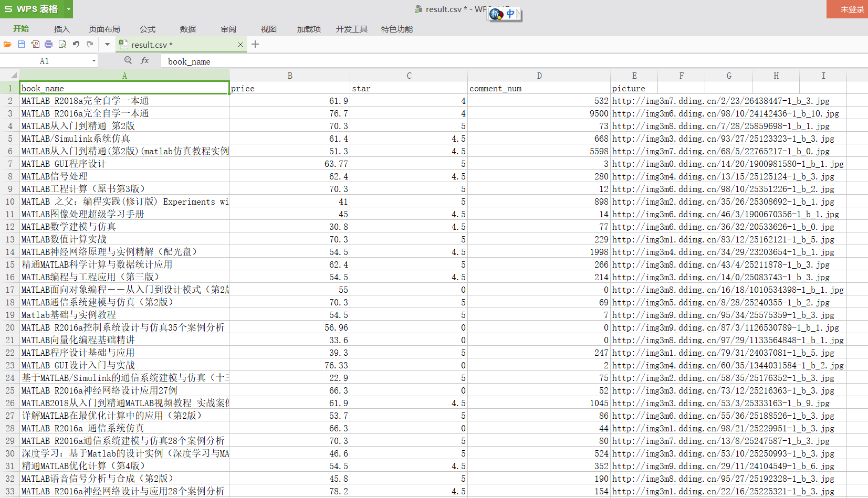Select cell MATLAB/Simulink系统仿真
Screen dimensions: 868x498
(x=124, y=139)
